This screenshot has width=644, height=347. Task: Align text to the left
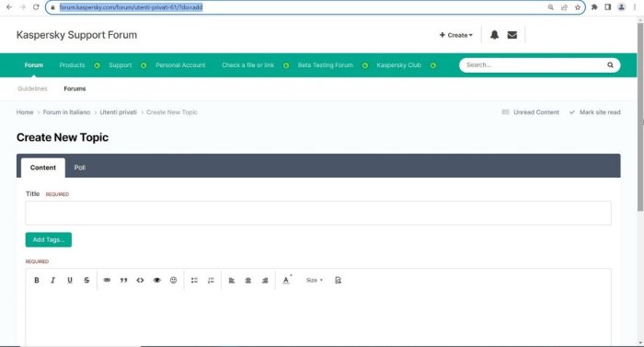pos(232,280)
